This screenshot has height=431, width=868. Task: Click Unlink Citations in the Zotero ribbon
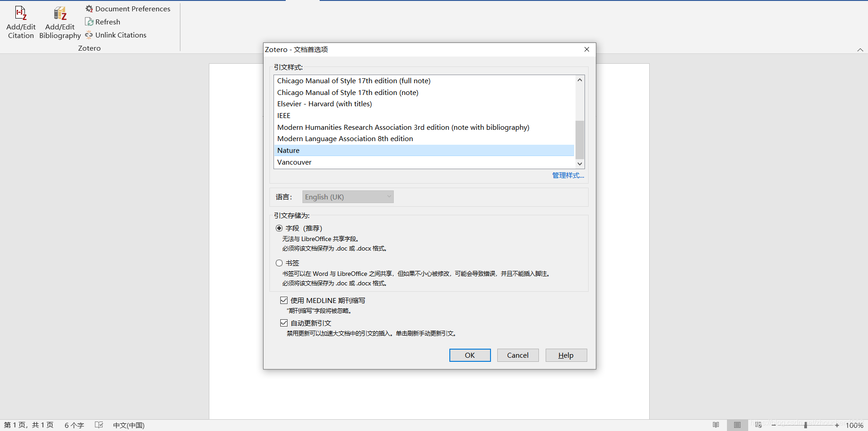coord(116,35)
